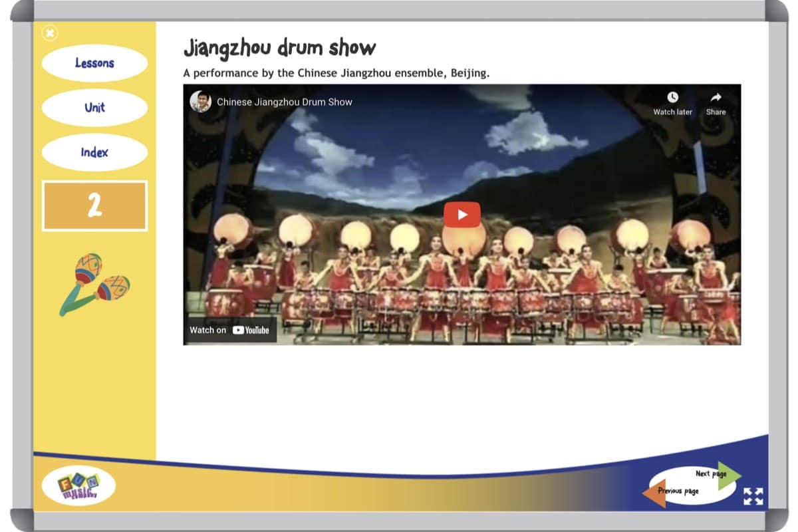Go to the Unit menu
Viewport: 798px width, 532px height.
94,108
